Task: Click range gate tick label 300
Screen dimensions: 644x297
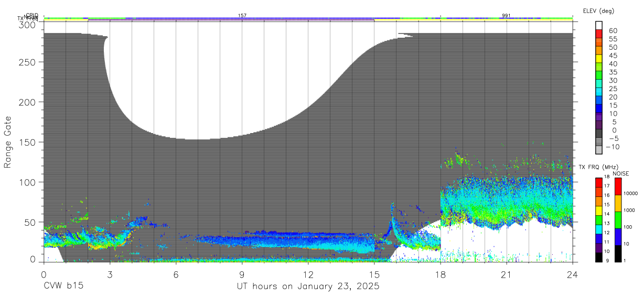Action: coord(27,25)
